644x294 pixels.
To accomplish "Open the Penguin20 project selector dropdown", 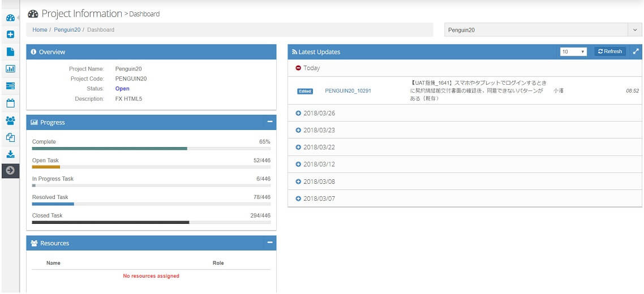I will click(x=543, y=30).
